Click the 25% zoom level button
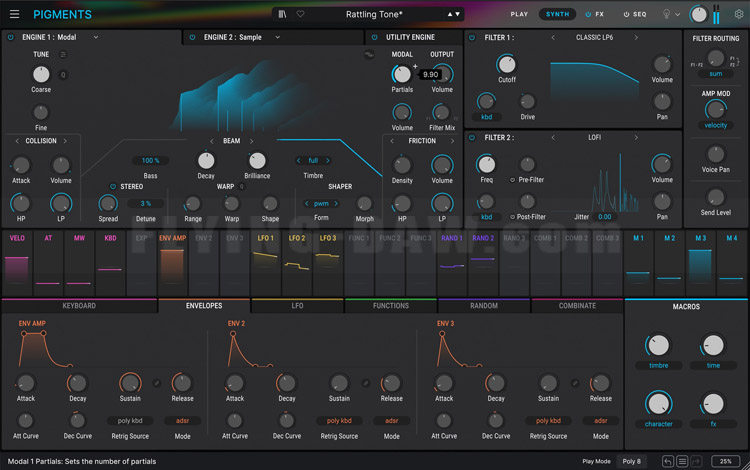 pos(727,461)
